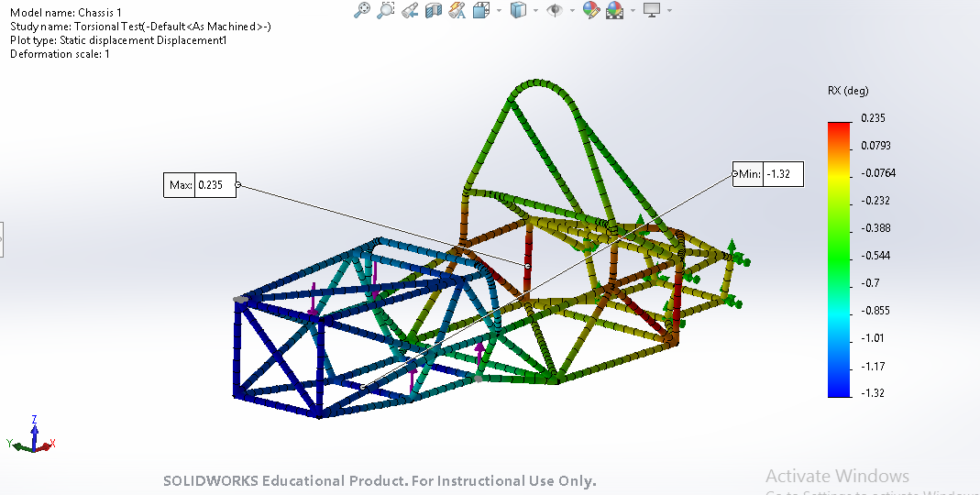The width and height of the screenshot is (980, 495).
Task: Click the Display Style icon
Action: pos(518,10)
